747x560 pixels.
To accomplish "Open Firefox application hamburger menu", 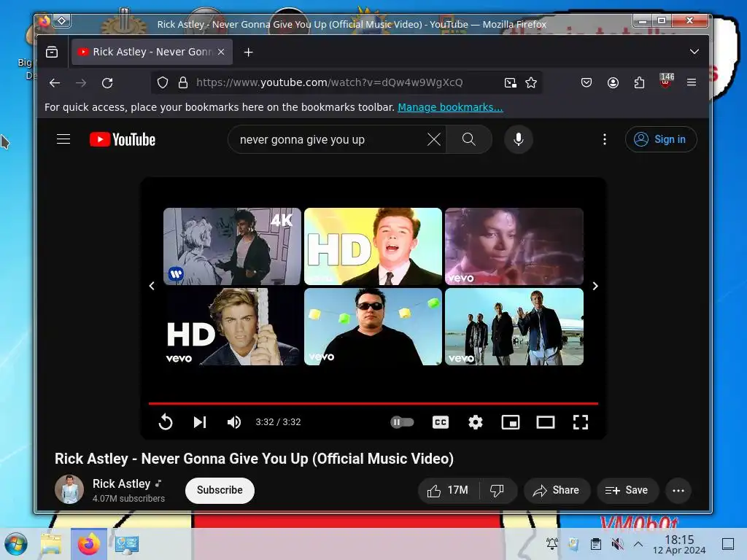I will [692, 83].
